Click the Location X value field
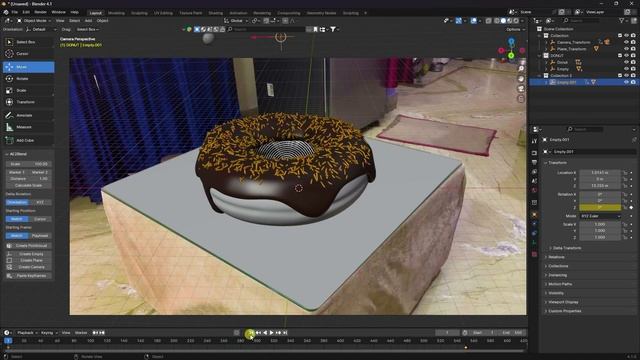 click(x=600, y=173)
